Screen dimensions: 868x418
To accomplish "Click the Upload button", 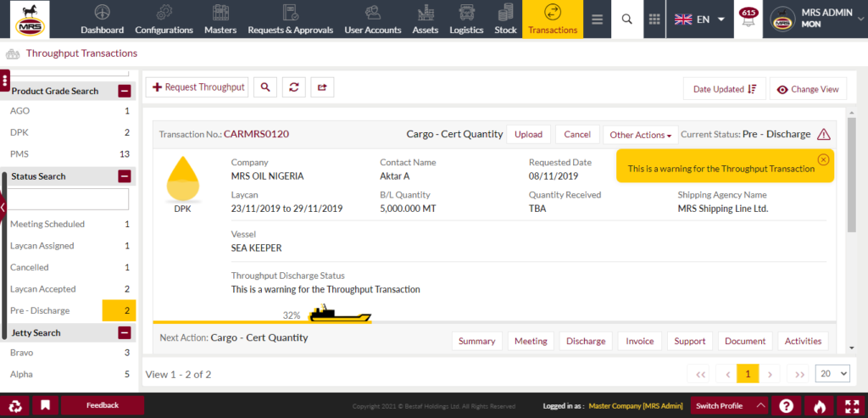I will (529, 135).
